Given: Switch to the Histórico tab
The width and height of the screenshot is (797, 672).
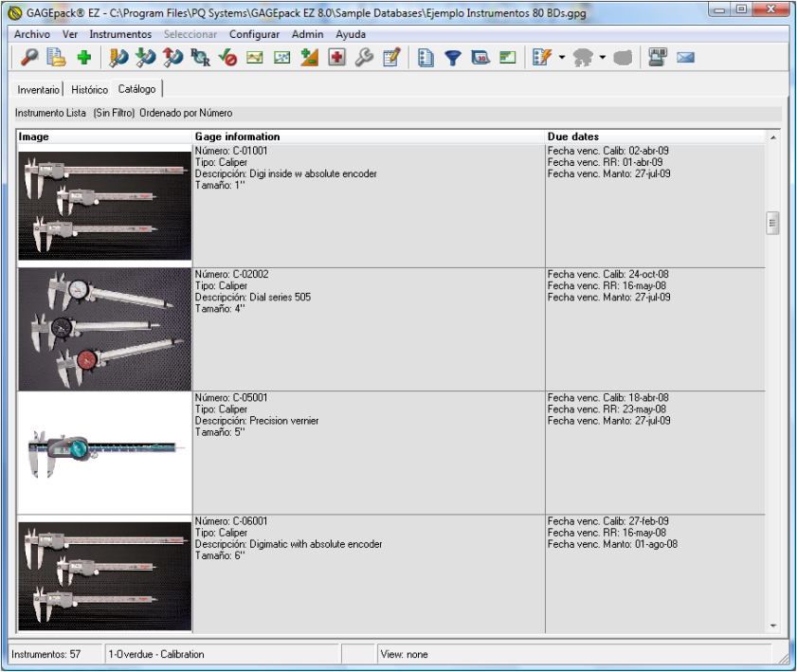Looking at the screenshot, I should coord(89,89).
